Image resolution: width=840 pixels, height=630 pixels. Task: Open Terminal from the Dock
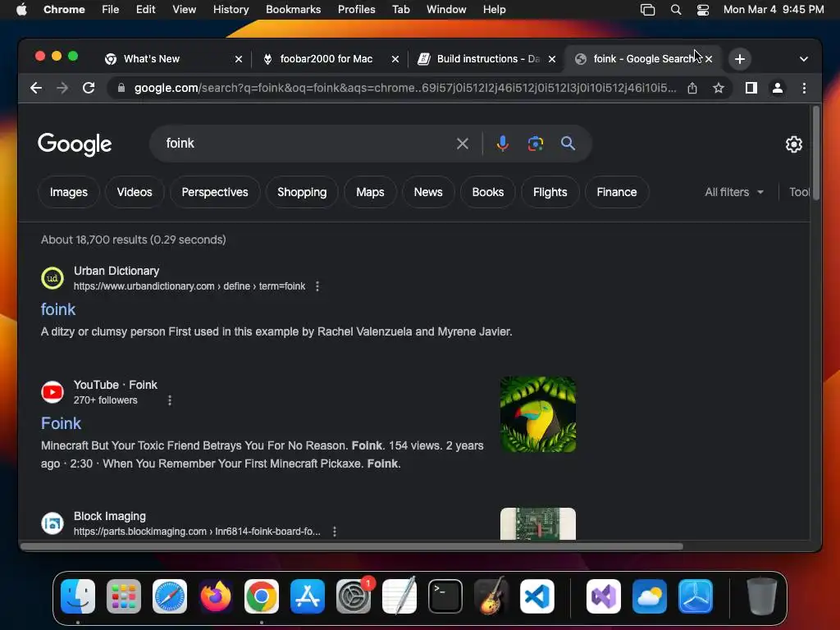[x=445, y=596]
